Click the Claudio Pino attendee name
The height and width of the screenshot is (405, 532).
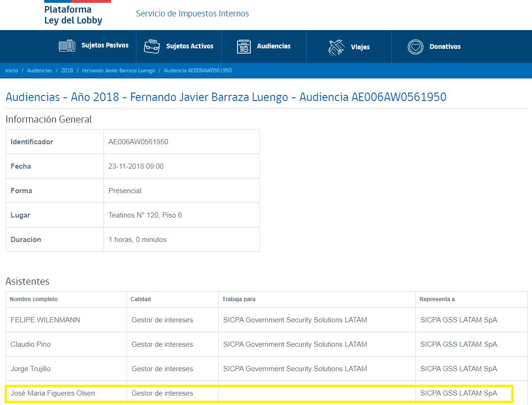(31, 344)
